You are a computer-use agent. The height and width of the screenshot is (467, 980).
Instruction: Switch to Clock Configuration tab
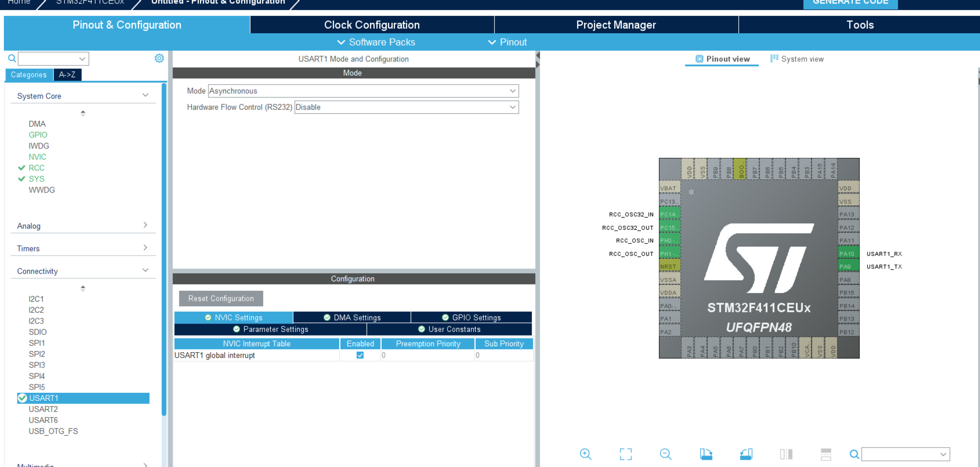[372, 25]
